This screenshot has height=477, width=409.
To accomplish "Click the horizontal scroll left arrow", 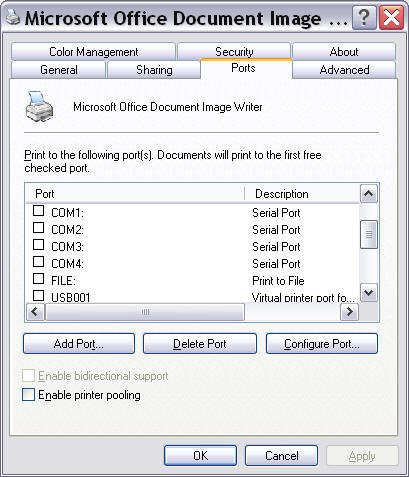I will tap(35, 312).
